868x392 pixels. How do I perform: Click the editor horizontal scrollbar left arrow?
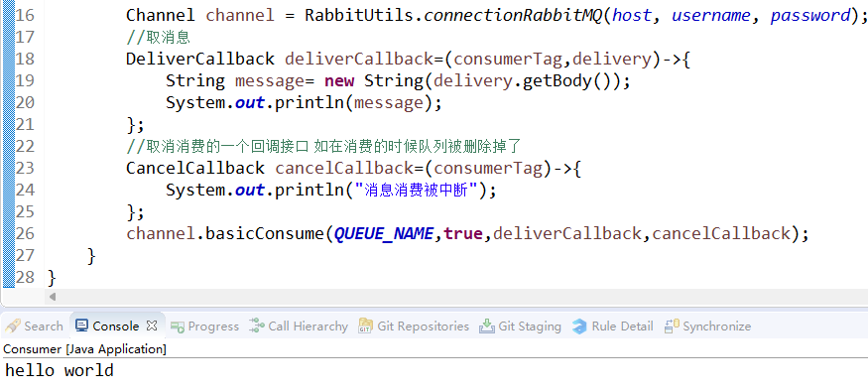tap(53, 297)
